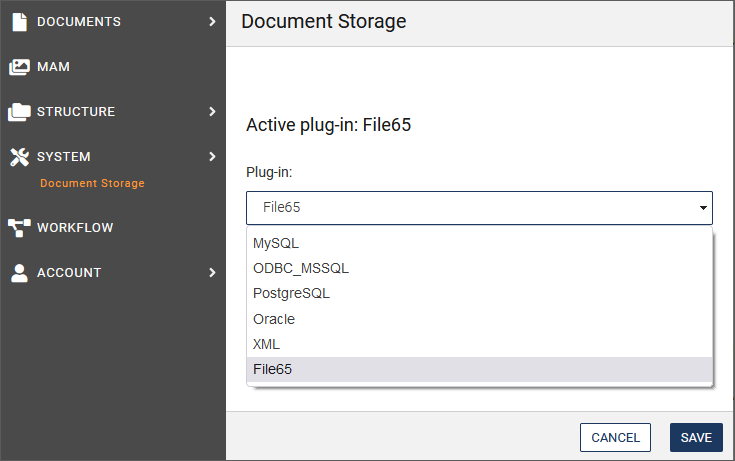
Task: Click the System tools icon
Action: point(19,157)
